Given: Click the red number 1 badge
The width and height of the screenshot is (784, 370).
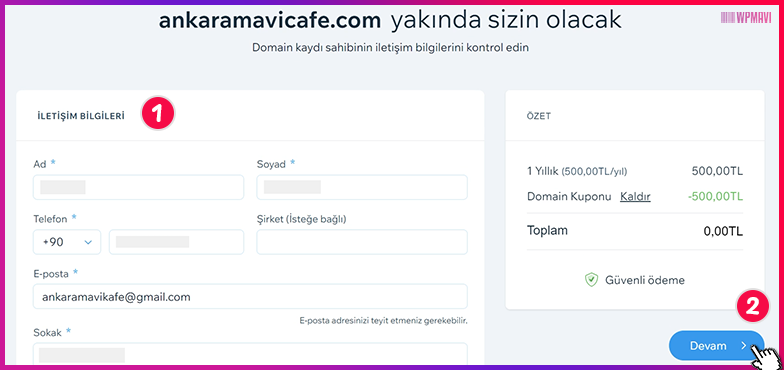Looking at the screenshot, I should point(158,114).
